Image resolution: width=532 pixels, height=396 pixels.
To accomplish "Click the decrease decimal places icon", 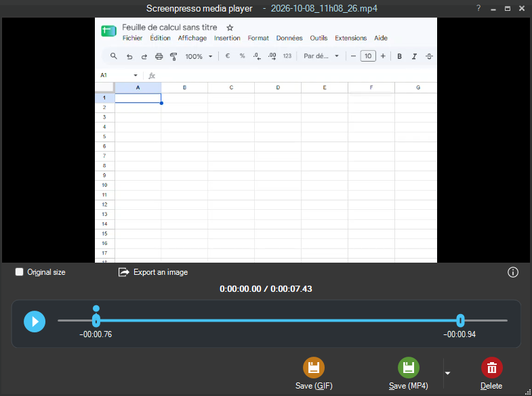I will tap(257, 56).
